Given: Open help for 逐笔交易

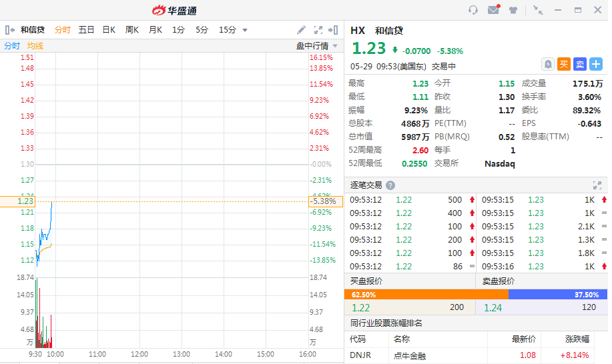Looking at the screenshot, I should (390, 185).
